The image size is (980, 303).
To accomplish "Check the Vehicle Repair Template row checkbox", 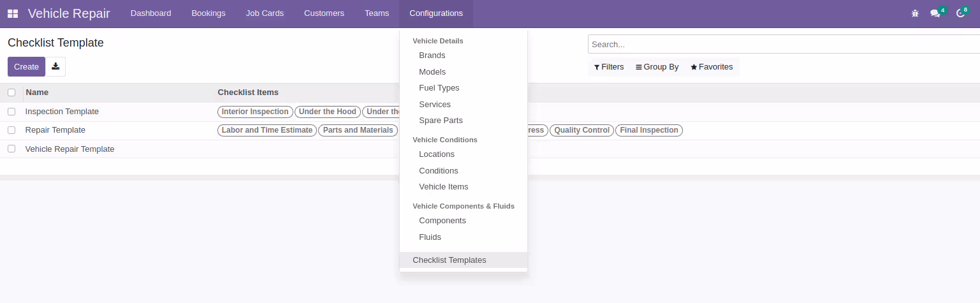I will coord(11,149).
